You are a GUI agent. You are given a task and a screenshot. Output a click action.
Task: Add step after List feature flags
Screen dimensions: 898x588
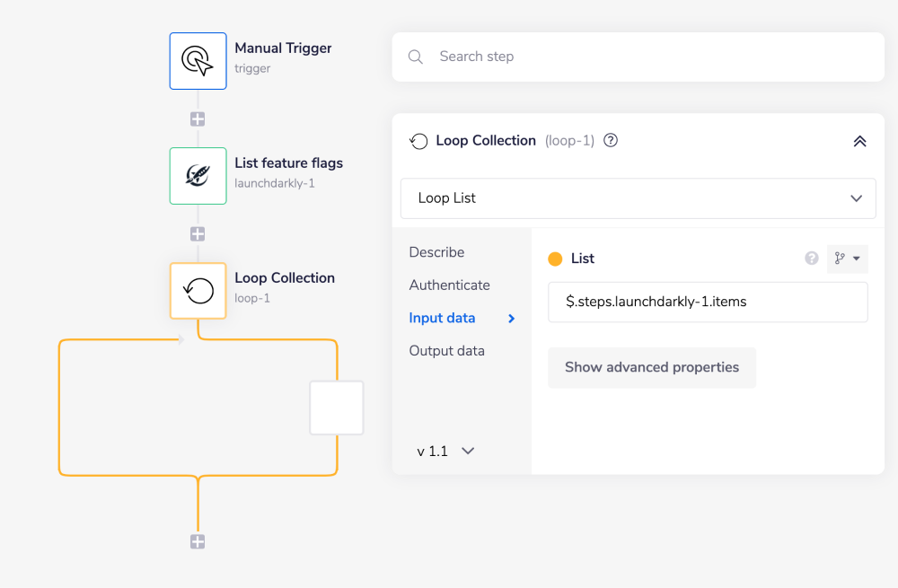coord(198,234)
